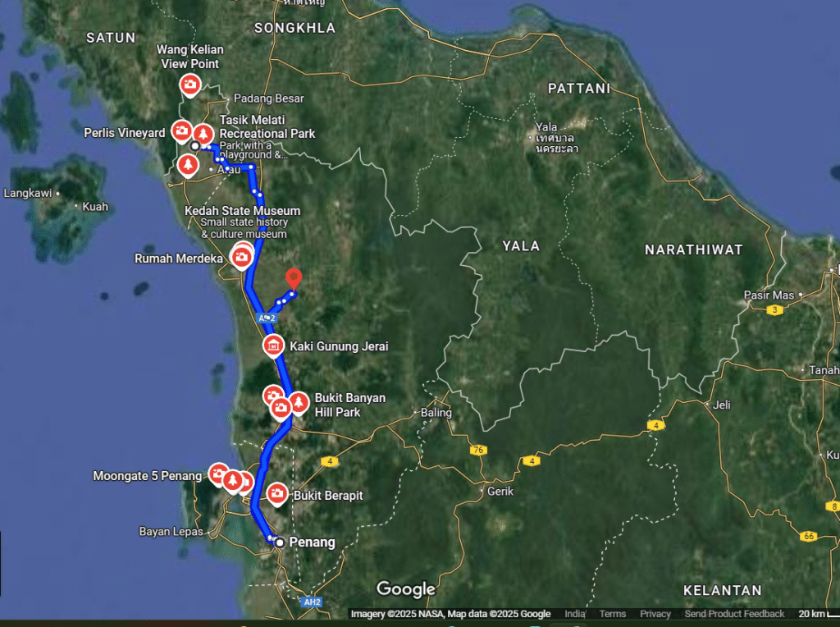This screenshot has width=840, height=627.
Task: Click the Google logo on the map
Action: 406,589
